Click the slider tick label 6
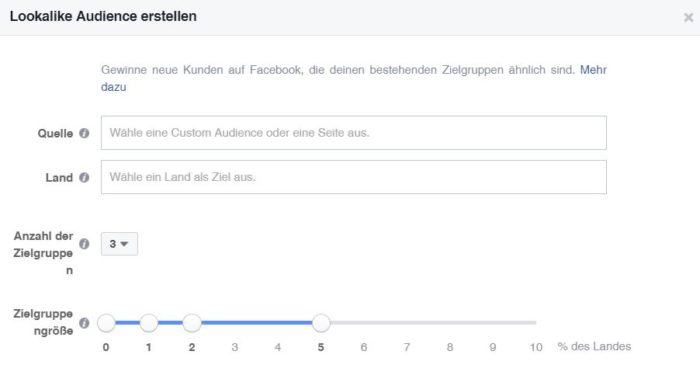The height and width of the screenshot is (365, 700). pos(364,347)
